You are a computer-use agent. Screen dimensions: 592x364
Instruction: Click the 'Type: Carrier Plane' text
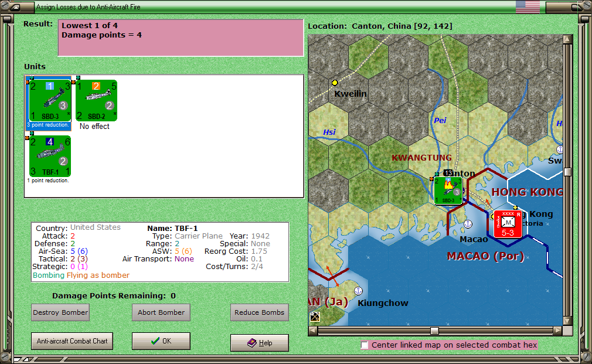(187, 236)
